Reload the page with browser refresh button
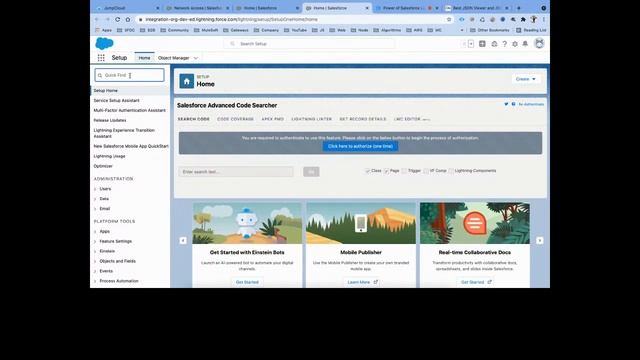 118,19
